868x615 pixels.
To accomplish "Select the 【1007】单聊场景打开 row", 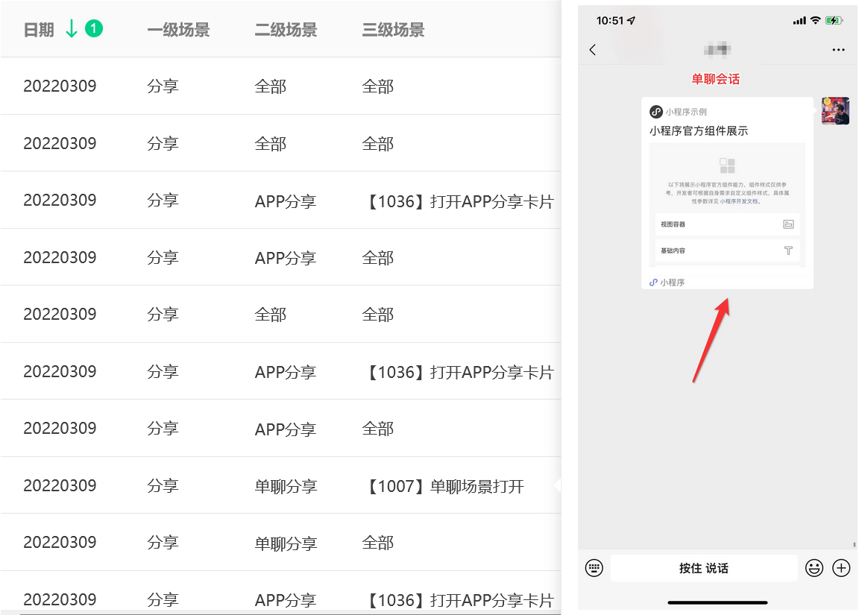I will (x=280, y=485).
